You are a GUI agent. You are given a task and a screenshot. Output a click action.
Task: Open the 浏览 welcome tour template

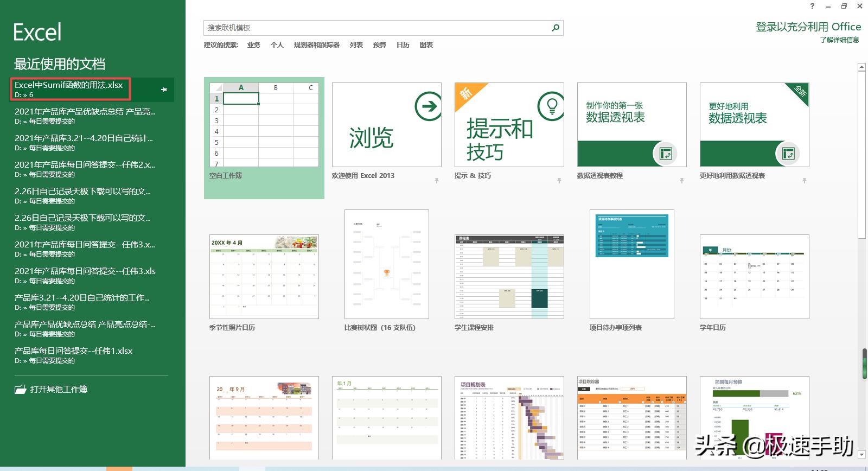[x=387, y=125]
